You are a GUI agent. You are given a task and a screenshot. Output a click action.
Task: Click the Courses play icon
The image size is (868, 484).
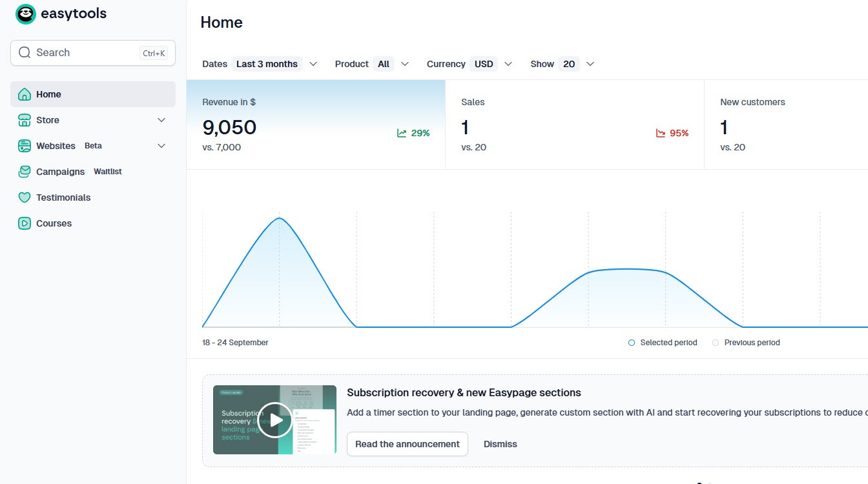pyautogui.click(x=25, y=223)
